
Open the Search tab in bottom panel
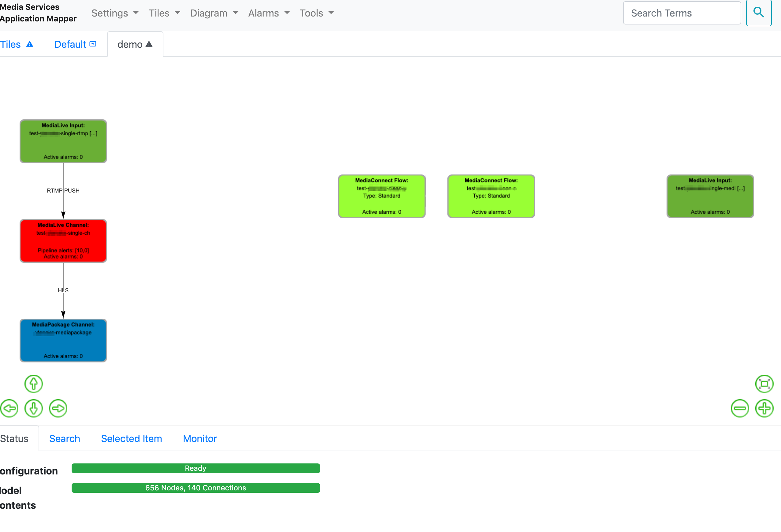pos(65,438)
